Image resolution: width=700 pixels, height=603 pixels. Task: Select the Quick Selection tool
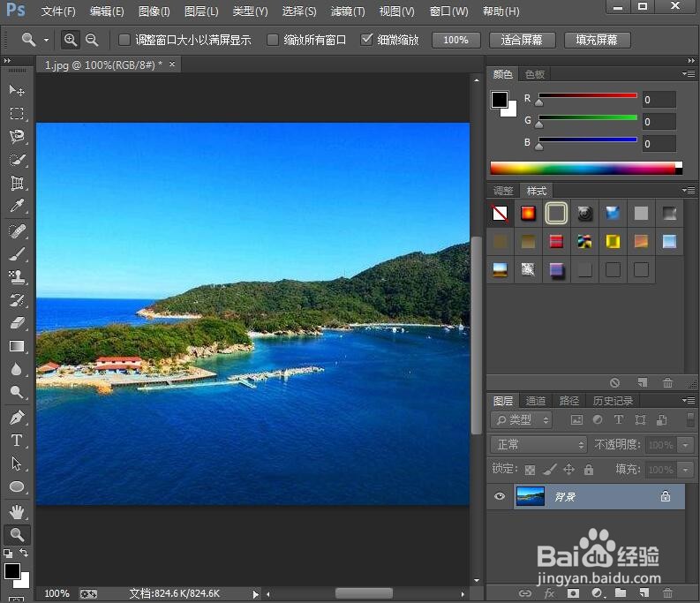click(17, 160)
